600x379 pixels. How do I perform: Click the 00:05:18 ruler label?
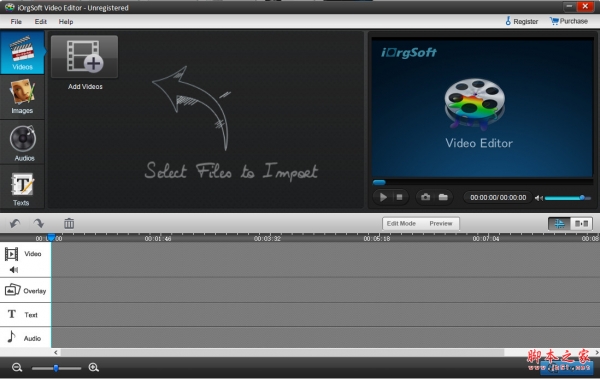(377, 239)
